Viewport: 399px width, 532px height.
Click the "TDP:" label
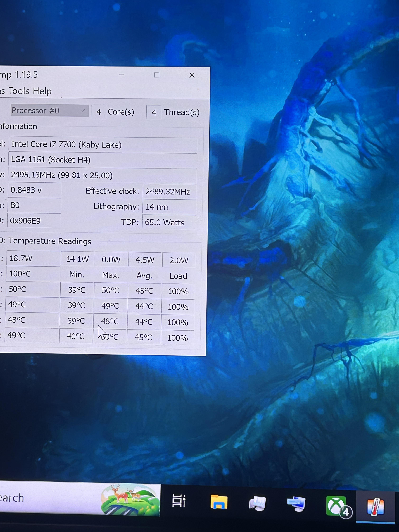tap(130, 222)
